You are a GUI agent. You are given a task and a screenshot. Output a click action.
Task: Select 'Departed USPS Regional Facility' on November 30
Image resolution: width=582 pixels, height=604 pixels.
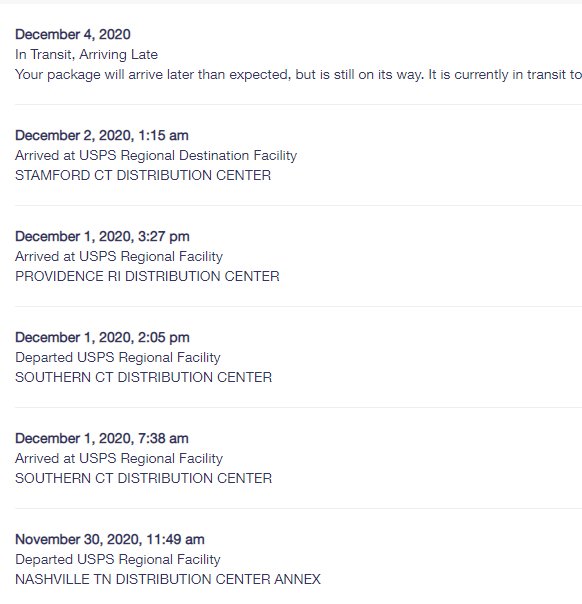(x=118, y=559)
